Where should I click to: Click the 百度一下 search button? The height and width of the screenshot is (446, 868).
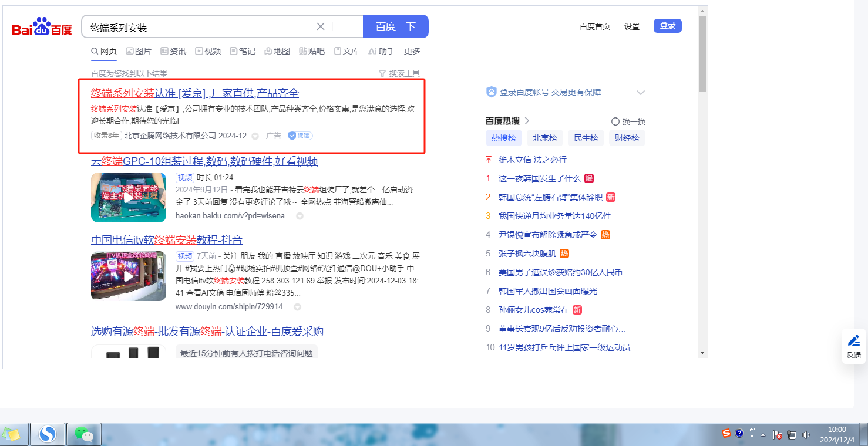point(396,26)
